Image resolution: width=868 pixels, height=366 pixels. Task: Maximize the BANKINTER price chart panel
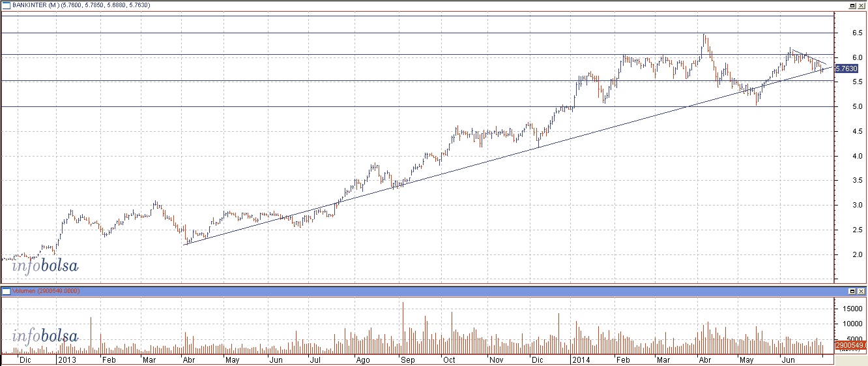coord(851,5)
